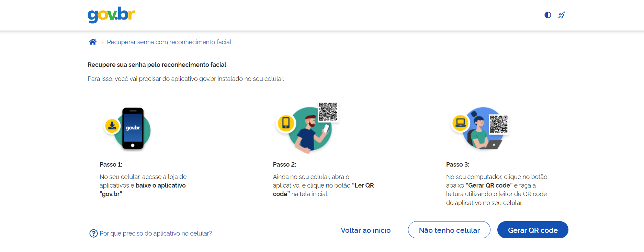Open 'Por que preciso do aplicativo no celular?'
The height and width of the screenshot is (252, 644).
tap(156, 233)
